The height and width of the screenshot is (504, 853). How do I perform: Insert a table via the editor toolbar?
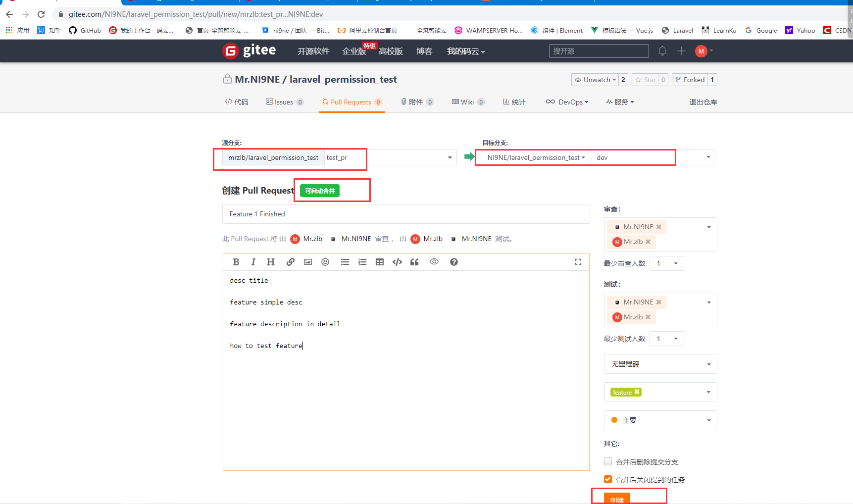380,262
